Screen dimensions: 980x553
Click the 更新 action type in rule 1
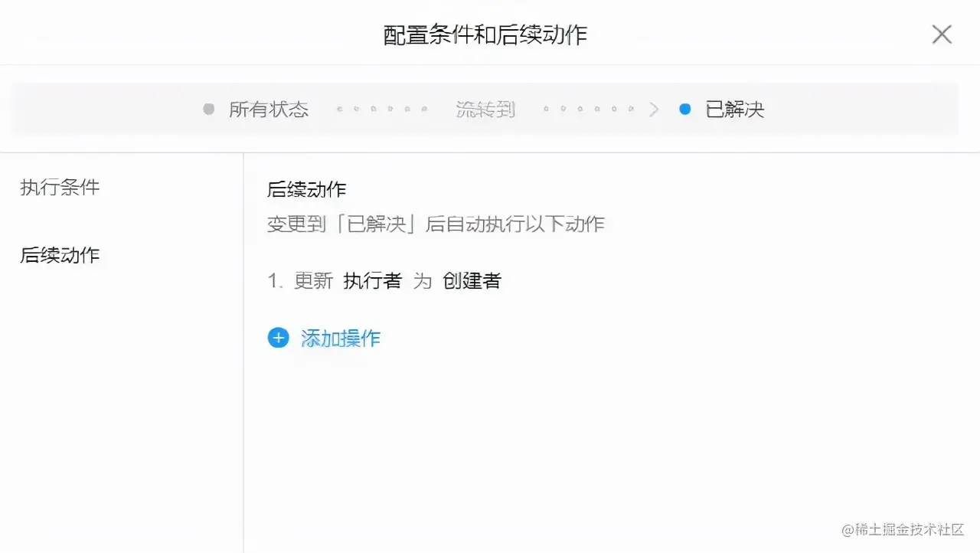pyautogui.click(x=314, y=281)
